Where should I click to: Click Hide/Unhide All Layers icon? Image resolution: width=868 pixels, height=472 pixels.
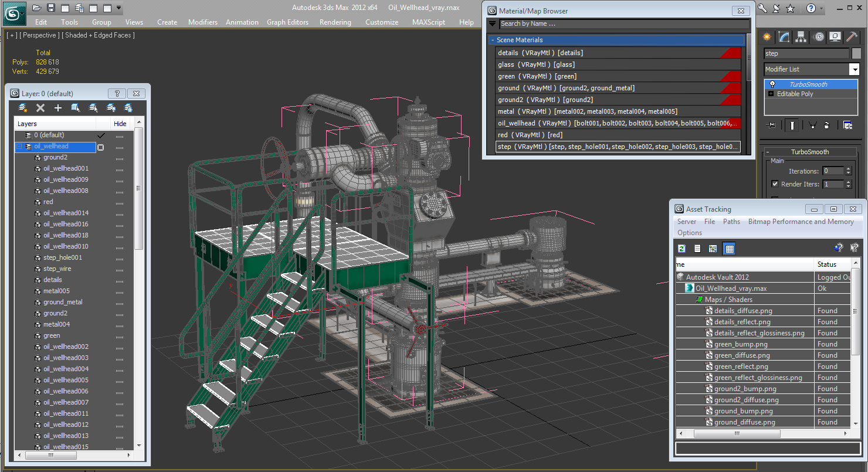pos(111,108)
